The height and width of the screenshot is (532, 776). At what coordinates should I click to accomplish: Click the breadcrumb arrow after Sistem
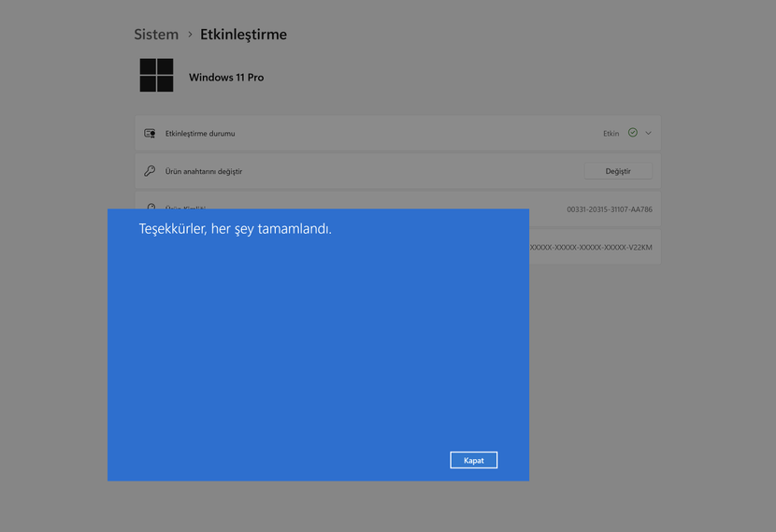(x=190, y=35)
